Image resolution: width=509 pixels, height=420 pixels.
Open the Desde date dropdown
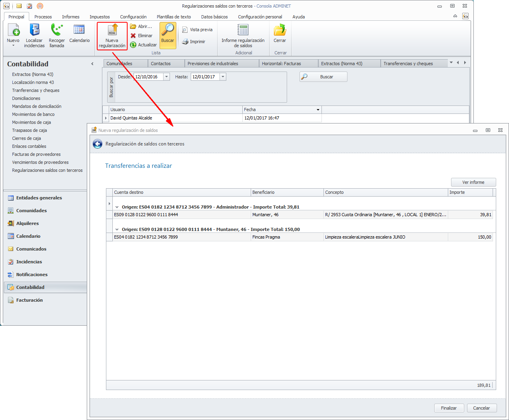(x=167, y=77)
